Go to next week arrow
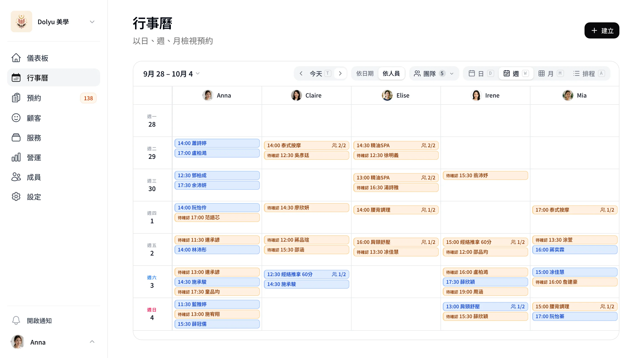Viewport: 644px width, 358px height. pyautogui.click(x=340, y=74)
